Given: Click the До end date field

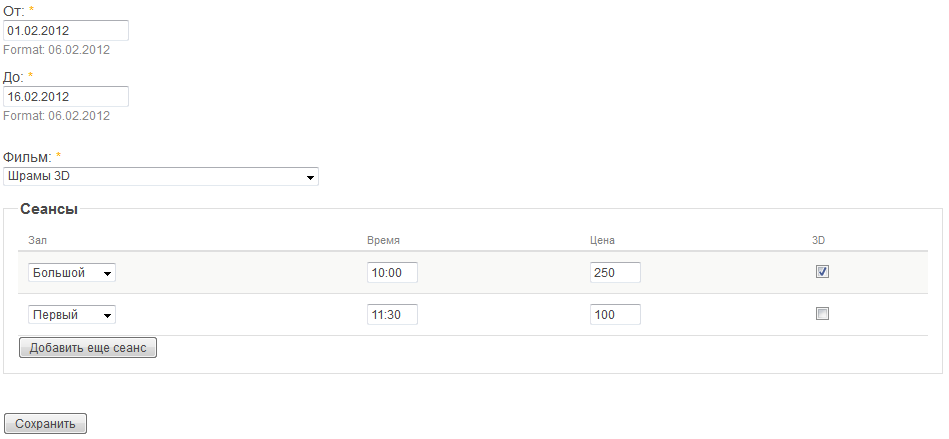Looking at the screenshot, I should [x=66, y=97].
